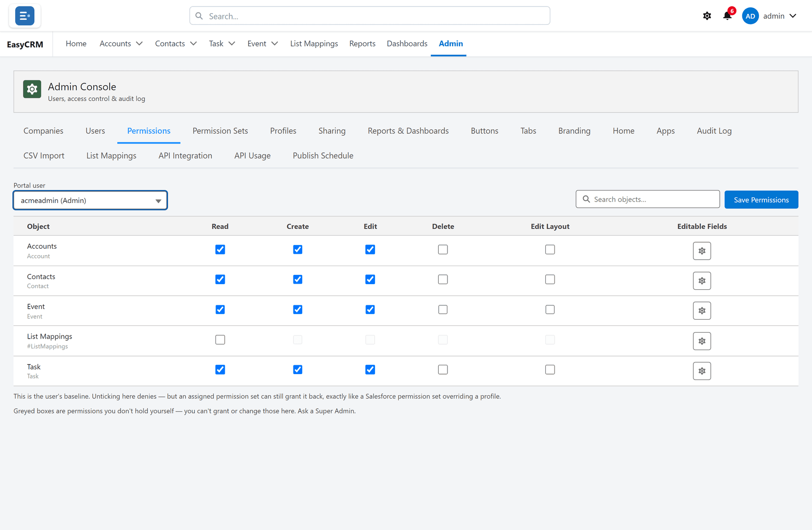
Task: Switch to Permission Sets tab
Action: pos(220,131)
